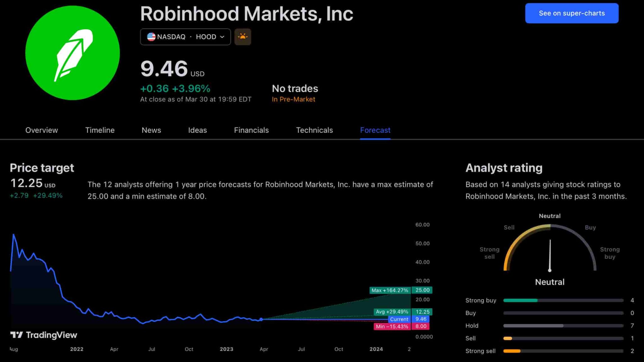Click the Avg +29.49% price label
This screenshot has height=362, width=644.
point(392,312)
